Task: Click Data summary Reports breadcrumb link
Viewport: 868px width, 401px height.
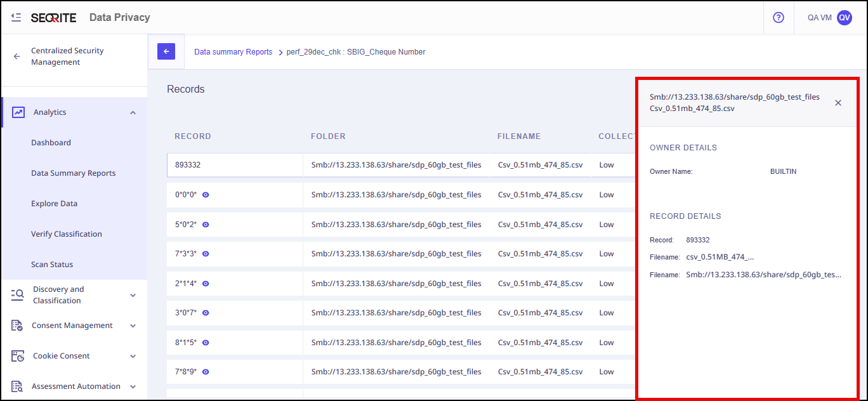Action: click(x=233, y=52)
